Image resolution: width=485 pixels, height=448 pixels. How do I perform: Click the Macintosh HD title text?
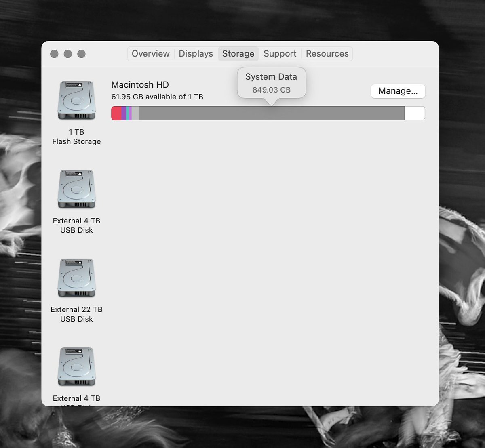(x=140, y=85)
